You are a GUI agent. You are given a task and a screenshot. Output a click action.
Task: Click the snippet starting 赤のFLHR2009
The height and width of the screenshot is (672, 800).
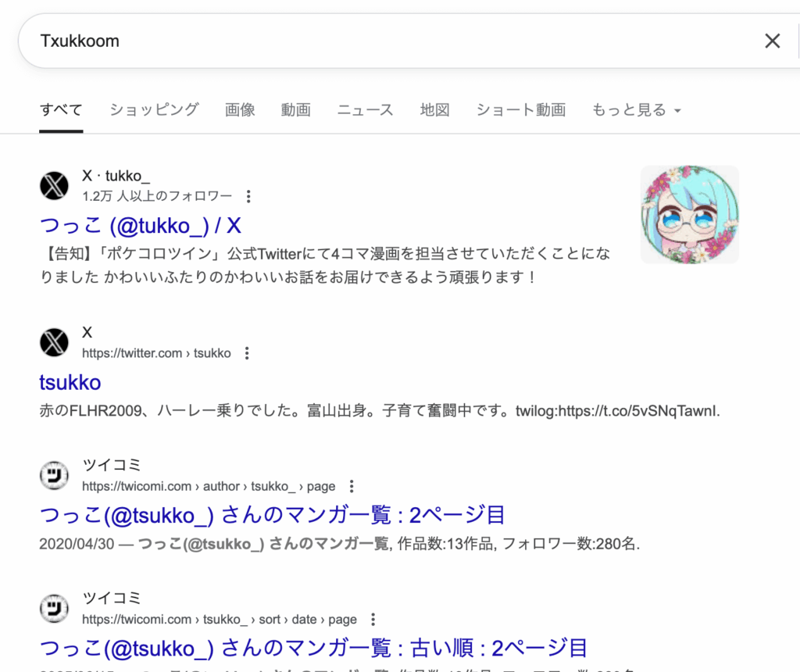tap(380, 411)
